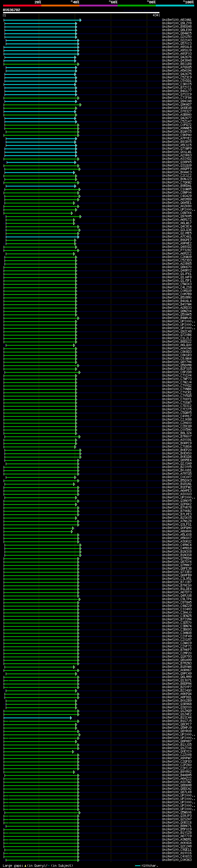Click the UniRef100_B9YMW2 hit label
This screenshot has width=197, height=868.
pyautogui.click(x=176, y=772)
